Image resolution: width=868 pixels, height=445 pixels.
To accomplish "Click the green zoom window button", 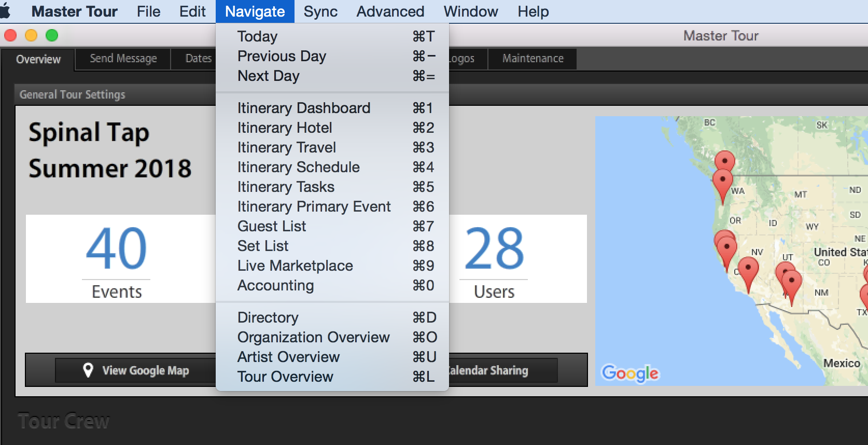I will coord(52,35).
